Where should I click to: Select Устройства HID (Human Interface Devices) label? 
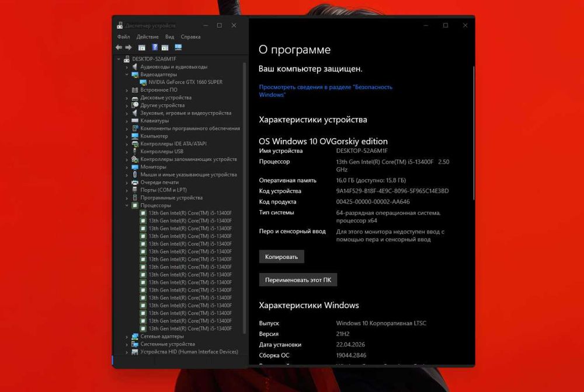tap(189, 352)
